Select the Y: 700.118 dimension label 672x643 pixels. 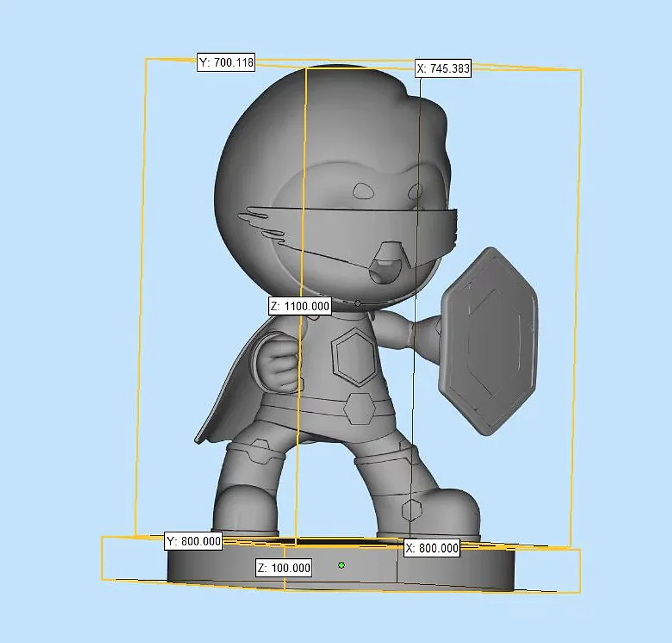[226, 62]
